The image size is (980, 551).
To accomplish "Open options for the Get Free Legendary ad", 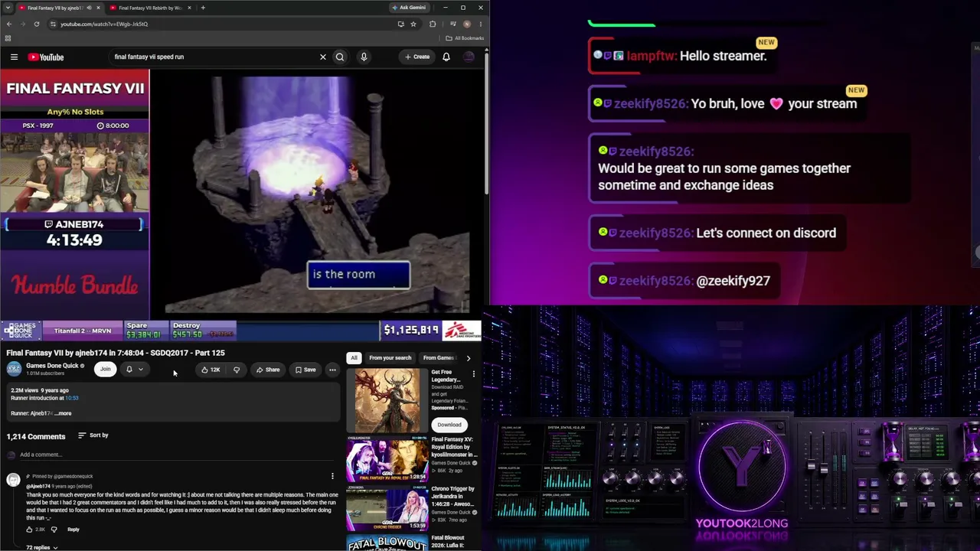I will (x=473, y=374).
